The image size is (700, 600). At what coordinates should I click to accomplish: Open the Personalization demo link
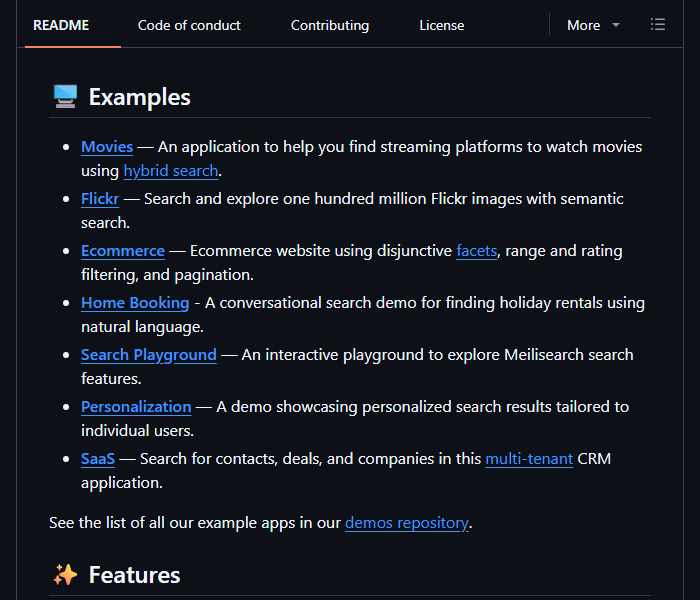click(136, 407)
